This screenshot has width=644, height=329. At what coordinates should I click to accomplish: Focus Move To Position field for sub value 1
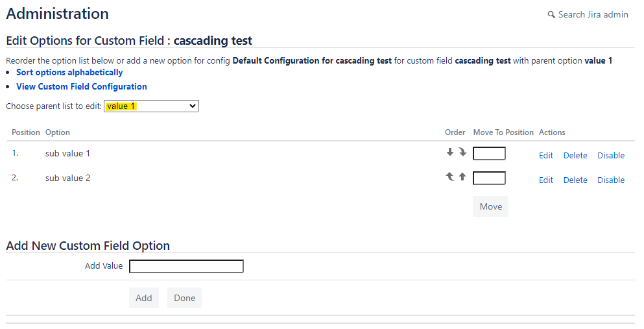pyautogui.click(x=489, y=154)
